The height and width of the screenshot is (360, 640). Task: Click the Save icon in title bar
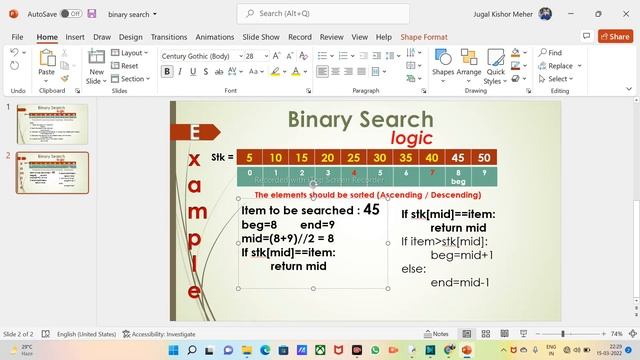click(92, 14)
